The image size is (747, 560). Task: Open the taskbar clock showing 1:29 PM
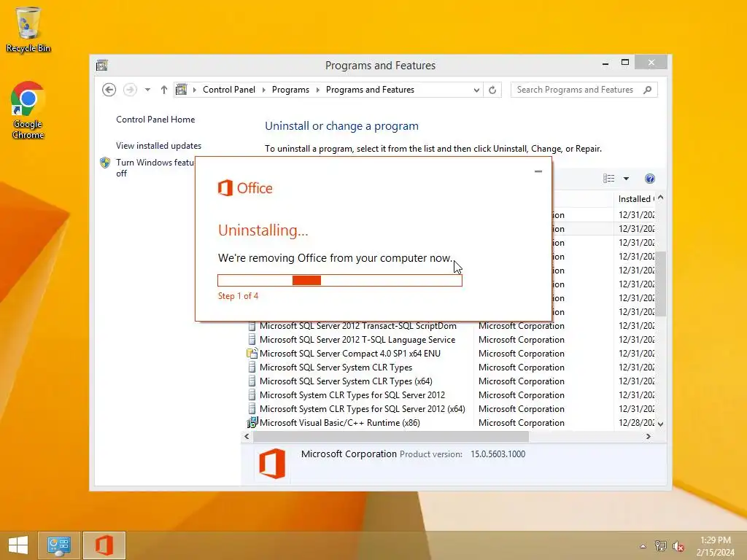click(x=716, y=546)
